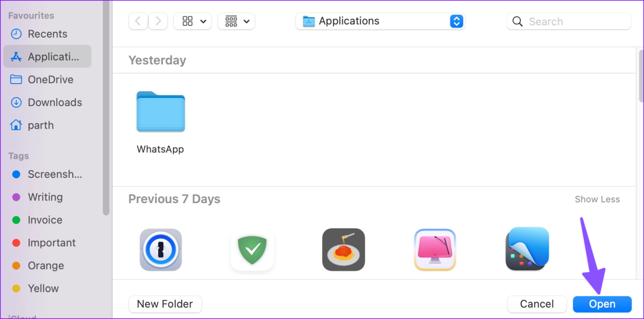Open the grouping options dropdown
Image resolution: width=644 pixels, height=319 pixels.
236,21
